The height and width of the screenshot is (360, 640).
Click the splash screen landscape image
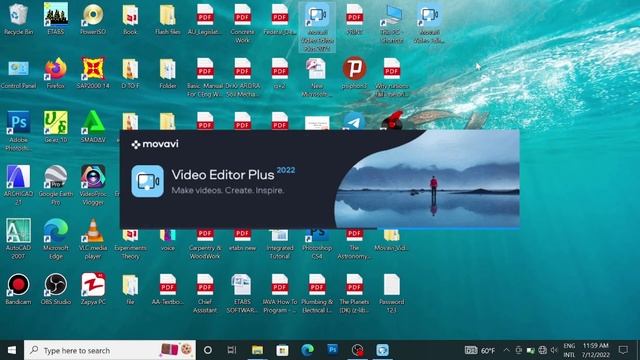click(x=427, y=179)
